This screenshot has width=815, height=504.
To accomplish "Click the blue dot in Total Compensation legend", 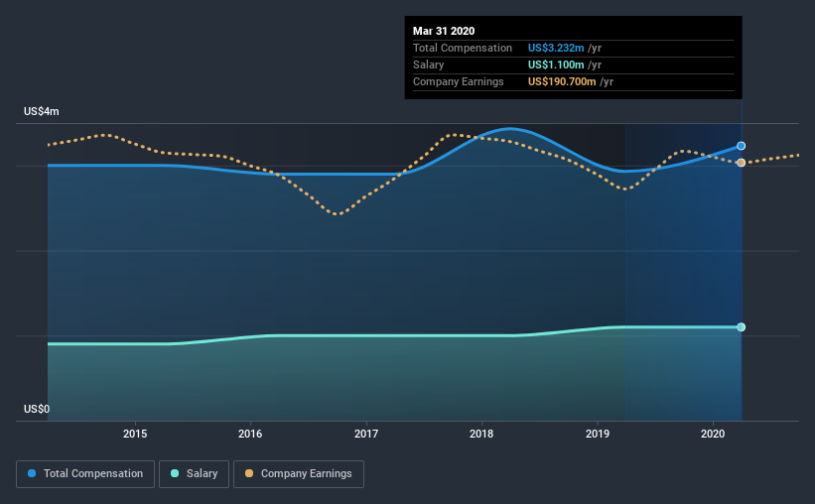I will (x=32, y=473).
